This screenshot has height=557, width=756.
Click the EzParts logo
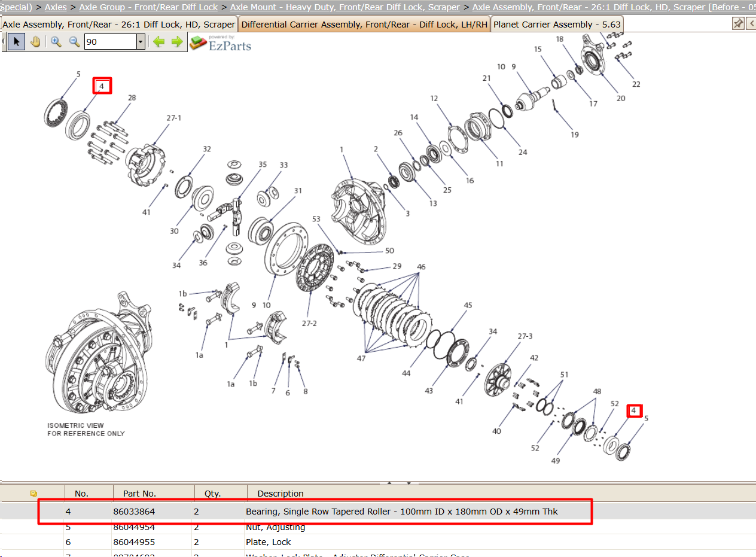click(x=220, y=42)
